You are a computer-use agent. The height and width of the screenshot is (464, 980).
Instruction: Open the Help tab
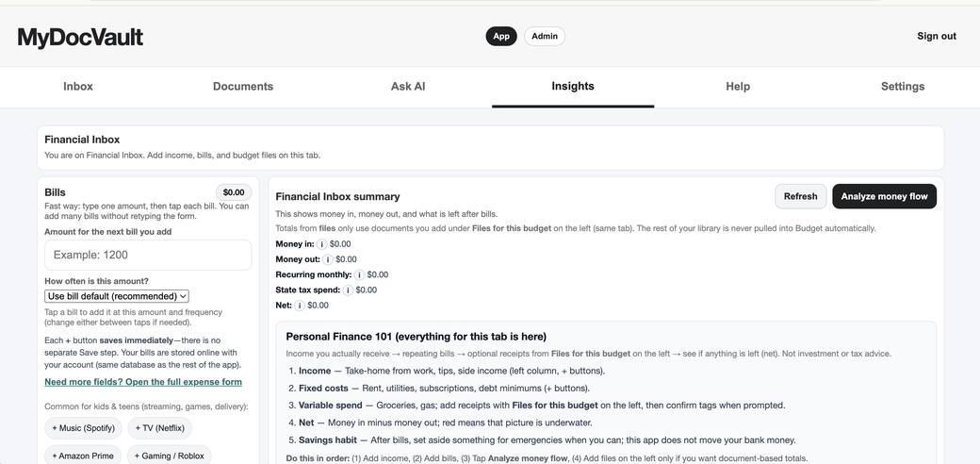click(x=738, y=87)
